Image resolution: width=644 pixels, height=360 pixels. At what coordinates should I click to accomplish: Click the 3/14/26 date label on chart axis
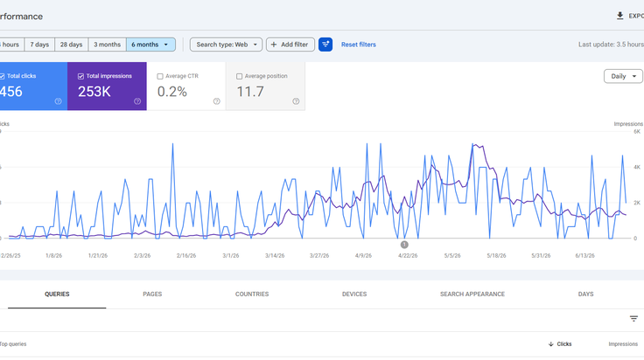pyautogui.click(x=275, y=255)
